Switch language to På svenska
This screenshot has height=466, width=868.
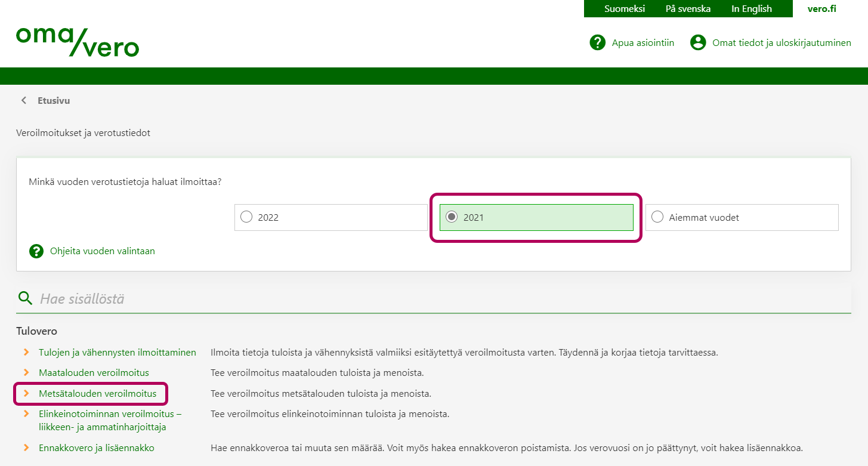coord(688,9)
